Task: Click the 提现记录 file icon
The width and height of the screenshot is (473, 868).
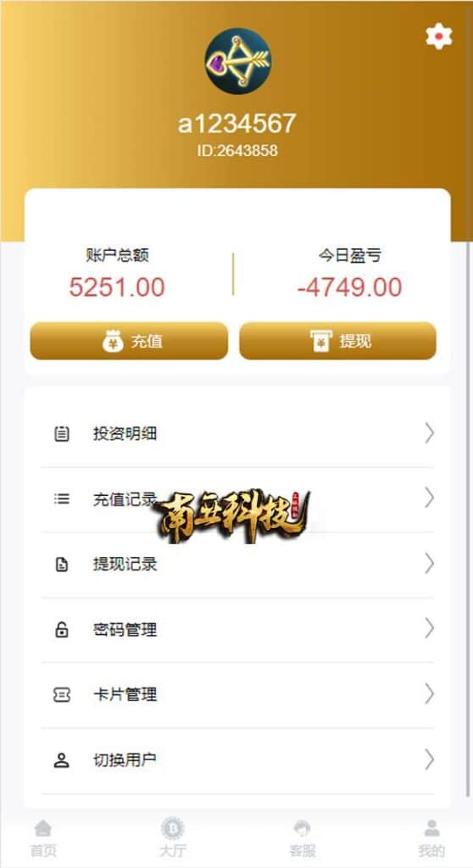Action: pos(62,564)
